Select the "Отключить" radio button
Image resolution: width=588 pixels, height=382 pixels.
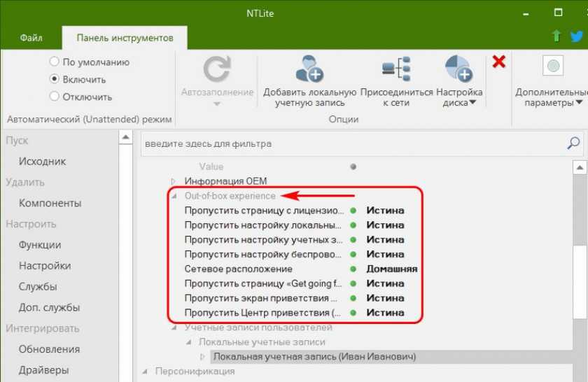55,97
